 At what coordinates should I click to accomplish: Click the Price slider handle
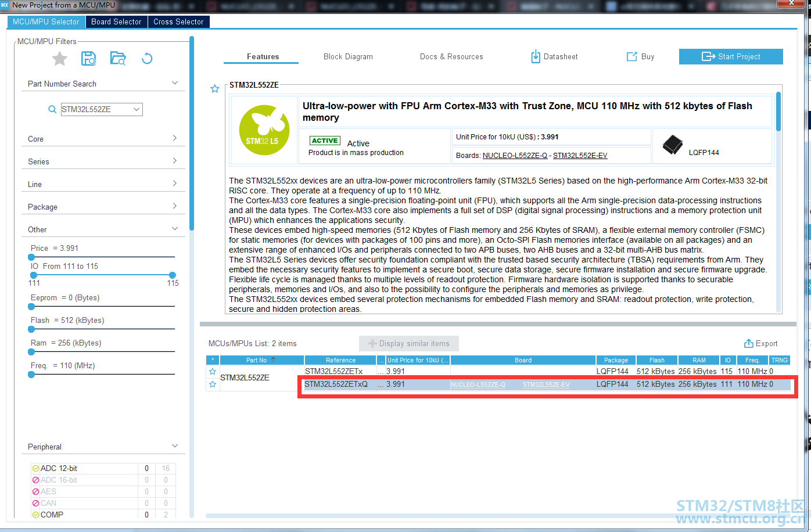coord(32,257)
